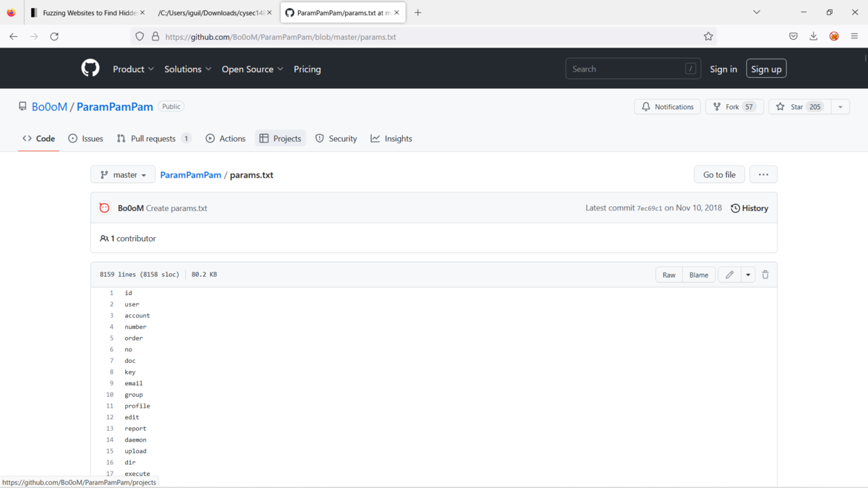This screenshot has height=488, width=868.
Task: Click the Firefox back arrow
Action: 13,36
